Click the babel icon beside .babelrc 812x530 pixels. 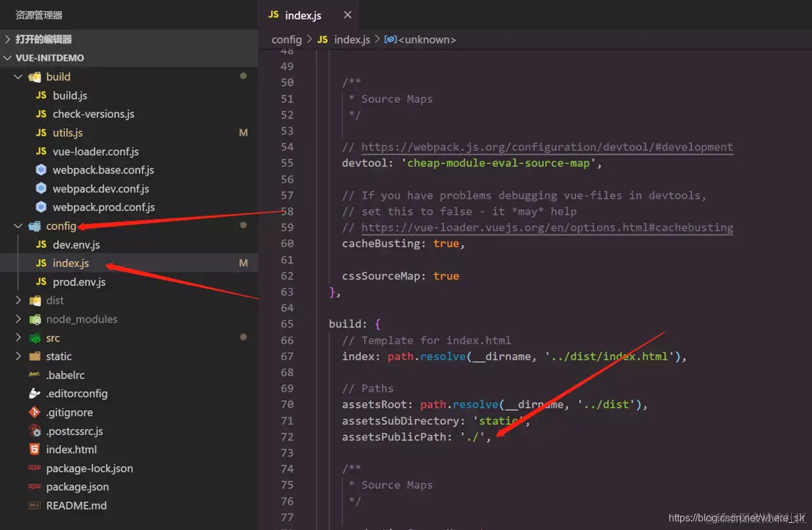35,375
